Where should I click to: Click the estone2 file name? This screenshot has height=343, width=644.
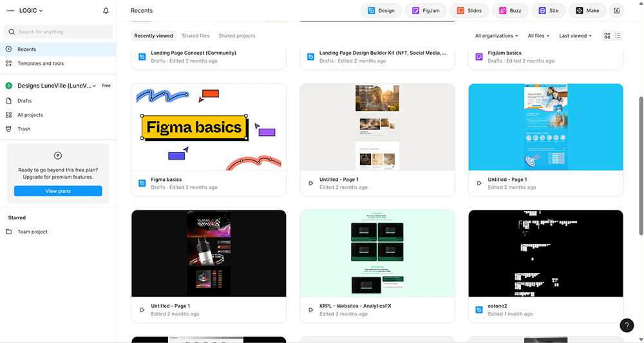[x=497, y=306]
